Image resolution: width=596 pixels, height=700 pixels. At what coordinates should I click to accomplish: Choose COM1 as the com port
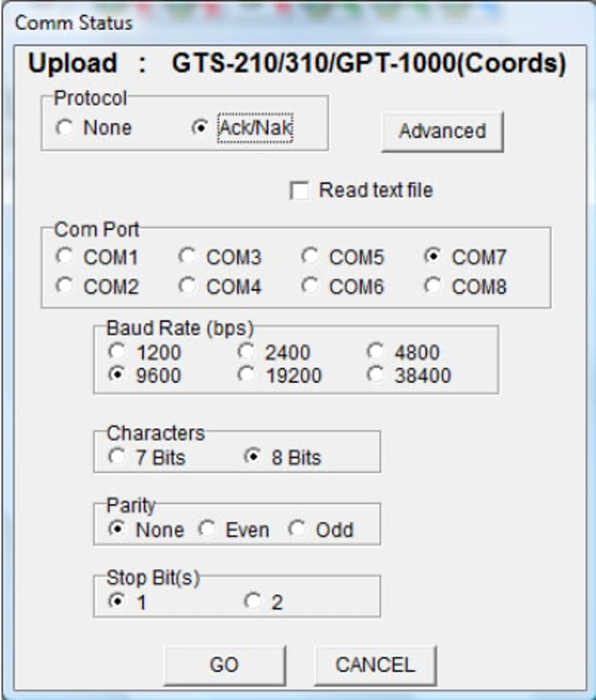tap(66, 257)
